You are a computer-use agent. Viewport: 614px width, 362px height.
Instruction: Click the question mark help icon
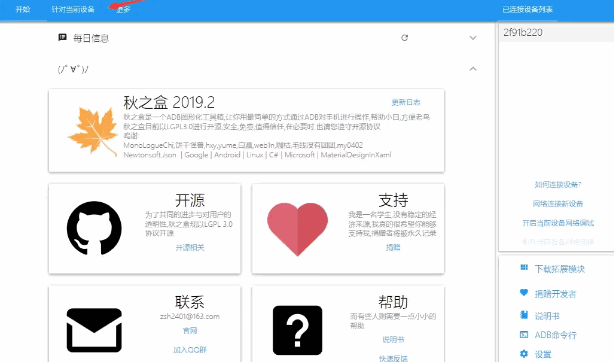pyautogui.click(x=298, y=330)
